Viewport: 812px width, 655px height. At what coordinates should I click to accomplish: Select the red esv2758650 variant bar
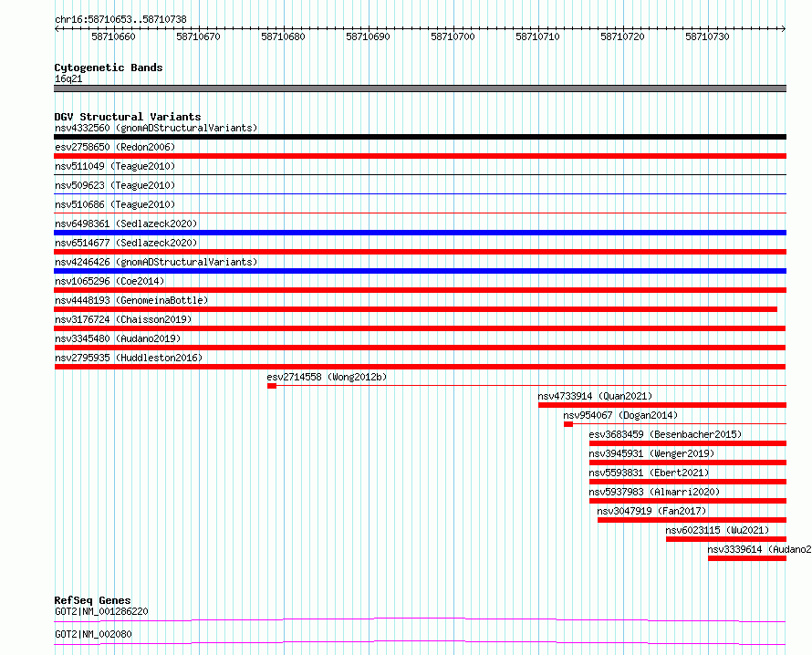pyautogui.click(x=420, y=156)
